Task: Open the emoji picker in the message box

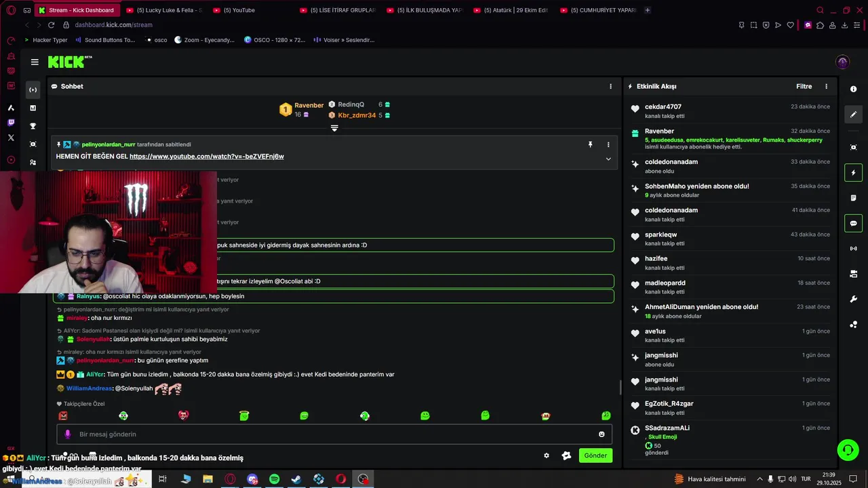Action: (x=601, y=434)
